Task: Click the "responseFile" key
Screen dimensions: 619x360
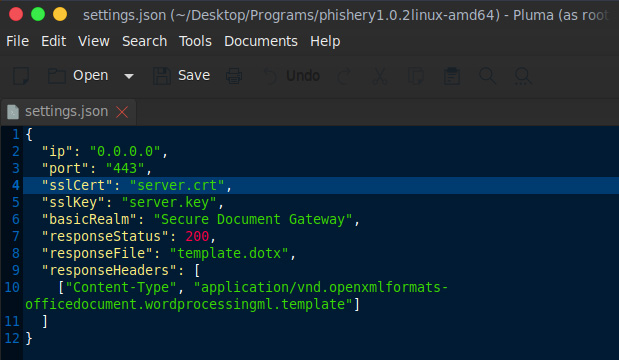Action: 97,253
